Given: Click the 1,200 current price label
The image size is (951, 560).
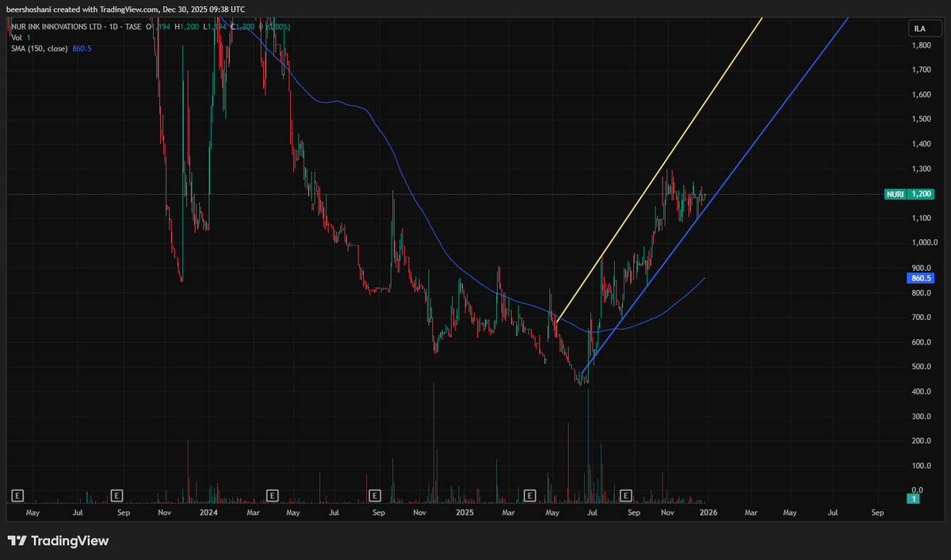Looking at the screenshot, I should click(919, 194).
